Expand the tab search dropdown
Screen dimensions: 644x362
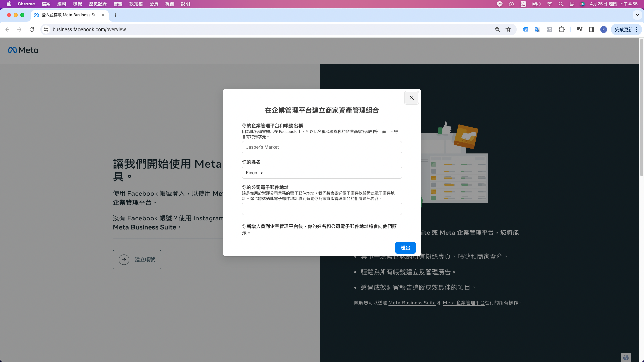pyautogui.click(x=637, y=15)
